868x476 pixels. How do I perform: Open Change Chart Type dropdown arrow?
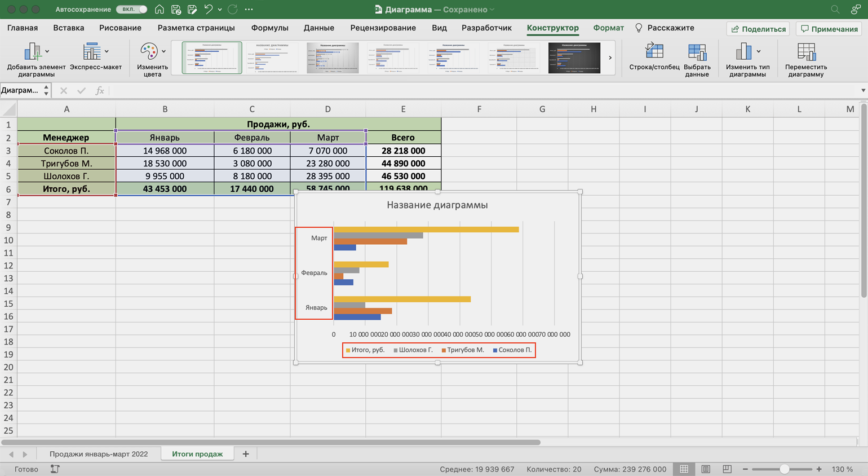pyautogui.click(x=759, y=51)
